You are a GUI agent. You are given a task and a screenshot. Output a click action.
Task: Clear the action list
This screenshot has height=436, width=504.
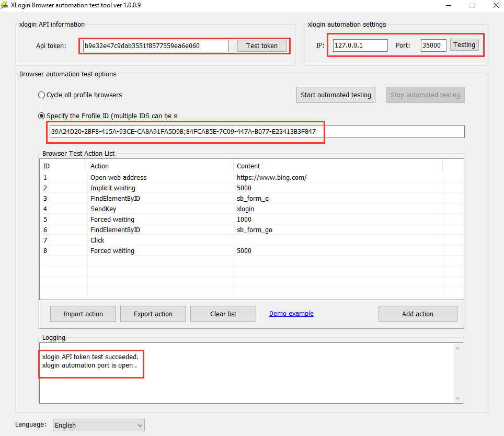tap(223, 314)
